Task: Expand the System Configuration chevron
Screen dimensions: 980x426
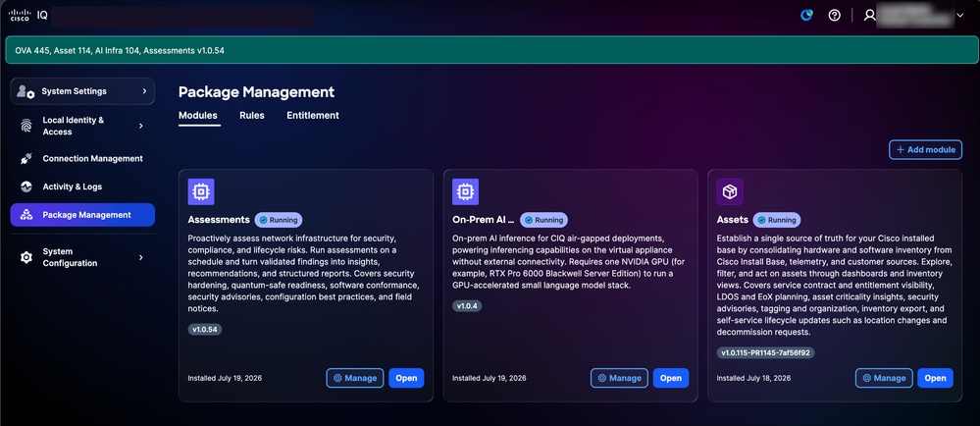Action: (x=140, y=257)
